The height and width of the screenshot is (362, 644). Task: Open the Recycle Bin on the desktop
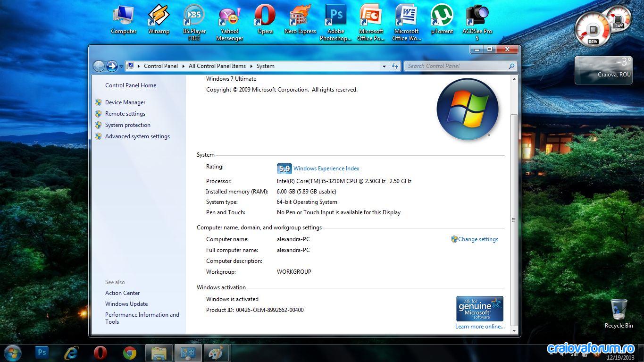(x=619, y=313)
